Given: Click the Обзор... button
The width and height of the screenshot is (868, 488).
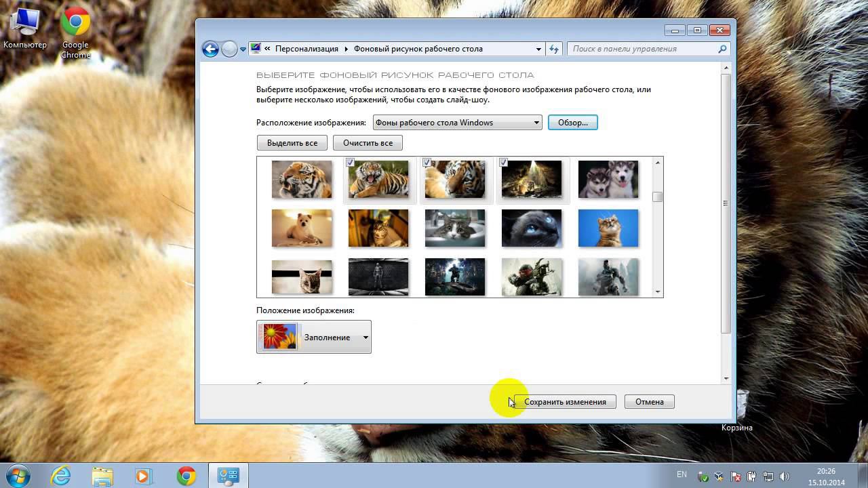Looking at the screenshot, I should pyautogui.click(x=573, y=123).
